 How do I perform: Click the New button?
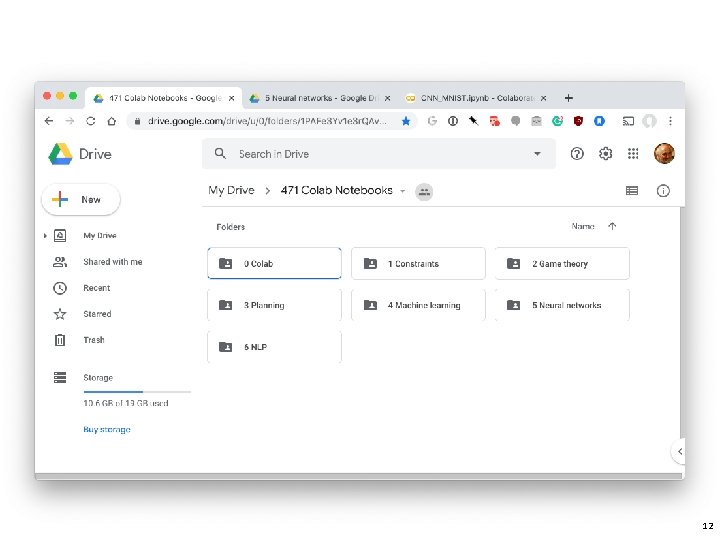(x=81, y=199)
